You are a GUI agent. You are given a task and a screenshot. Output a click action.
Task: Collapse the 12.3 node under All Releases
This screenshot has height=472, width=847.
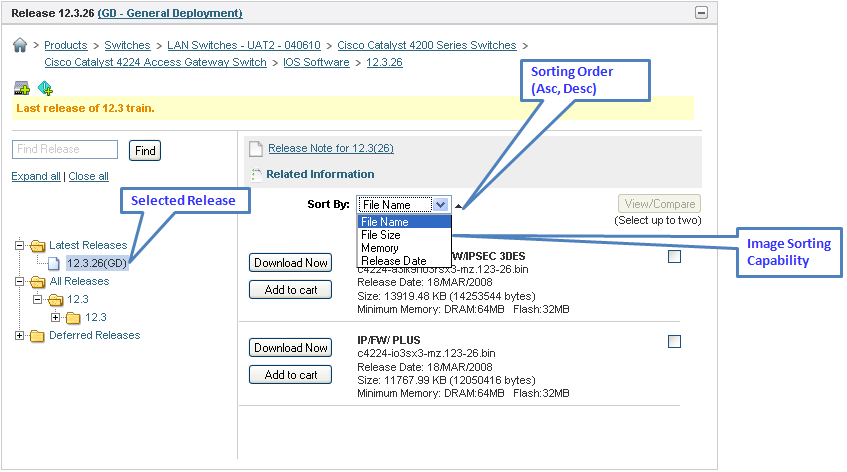tap(37, 299)
